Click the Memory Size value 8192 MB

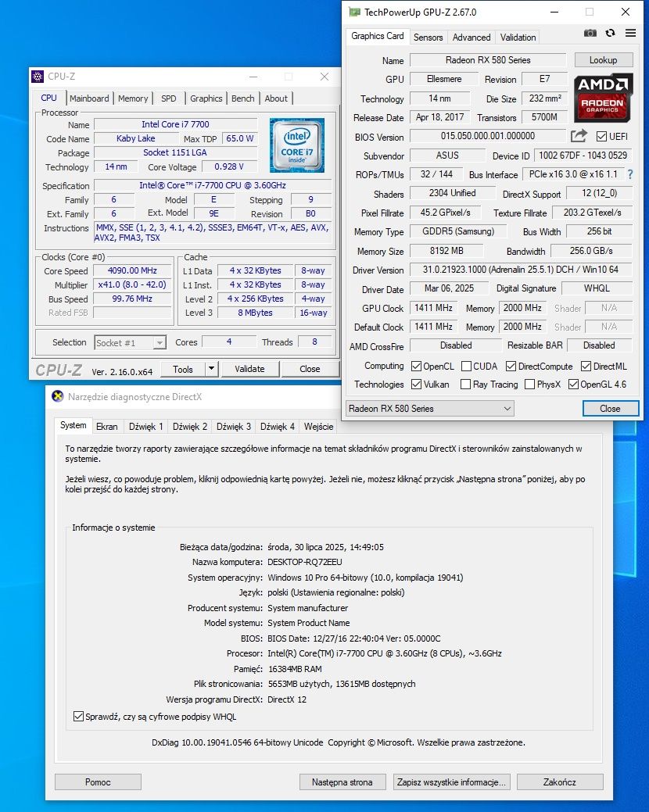(446, 251)
